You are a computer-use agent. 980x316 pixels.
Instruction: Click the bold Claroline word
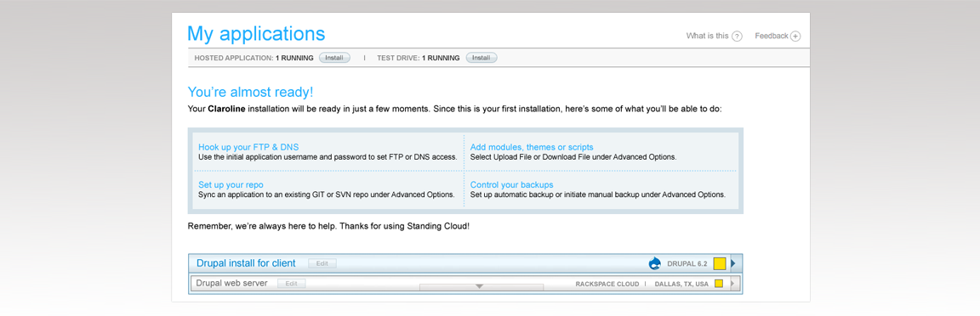coord(226,110)
